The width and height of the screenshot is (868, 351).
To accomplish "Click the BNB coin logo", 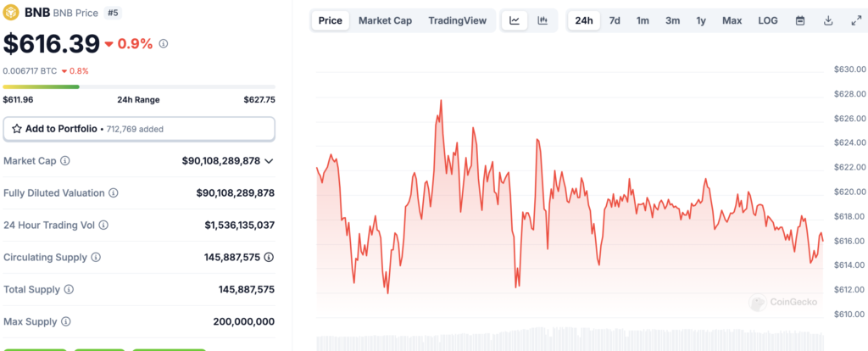I will (x=12, y=14).
